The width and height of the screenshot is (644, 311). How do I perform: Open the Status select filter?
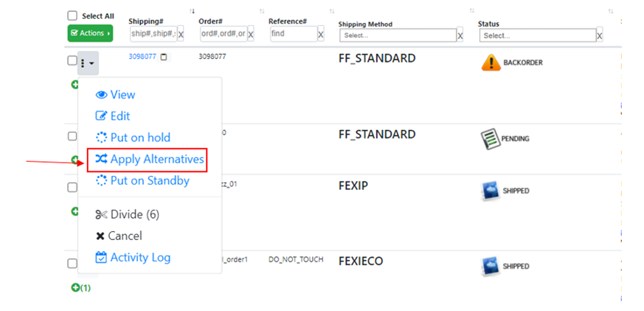[x=537, y=35]
